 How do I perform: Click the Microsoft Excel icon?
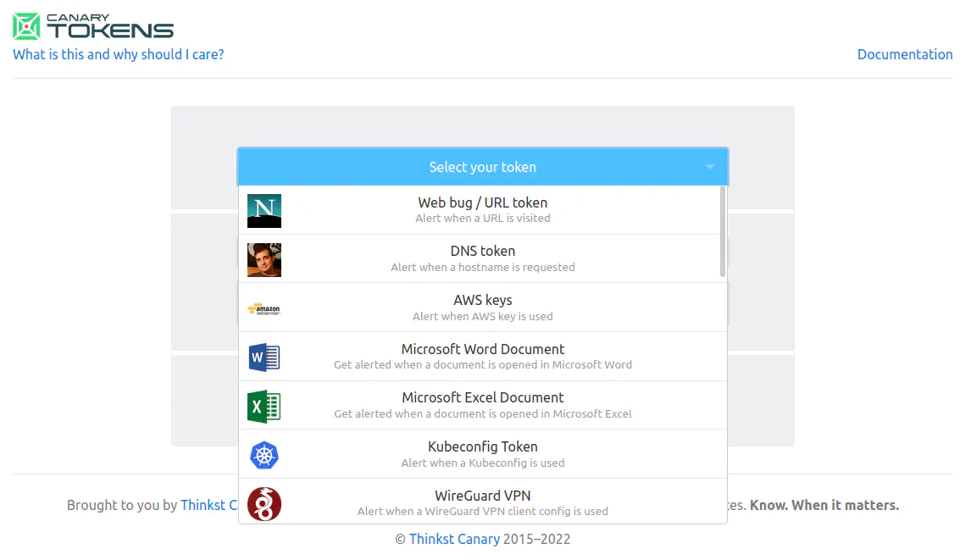point(264,407)
